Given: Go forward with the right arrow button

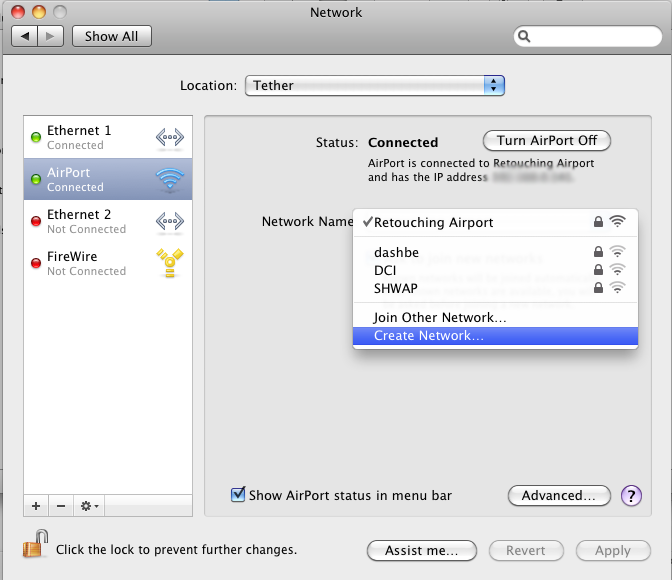Looking at the screenshot, I should [51, 36].
